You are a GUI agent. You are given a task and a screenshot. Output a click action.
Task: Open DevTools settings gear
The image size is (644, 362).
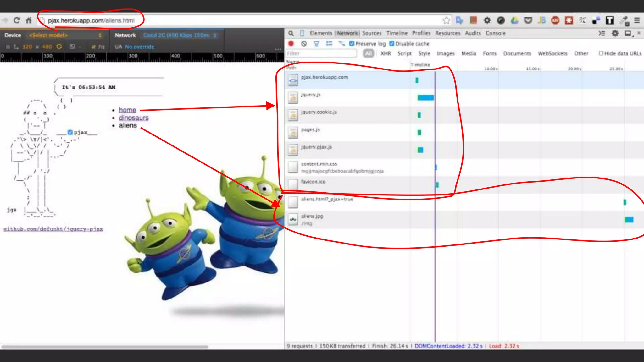[x=615, y=33]
